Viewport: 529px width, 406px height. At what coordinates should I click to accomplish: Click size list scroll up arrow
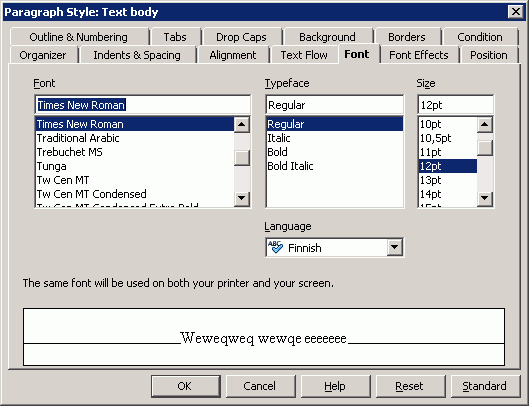click(x=485, y=125)
